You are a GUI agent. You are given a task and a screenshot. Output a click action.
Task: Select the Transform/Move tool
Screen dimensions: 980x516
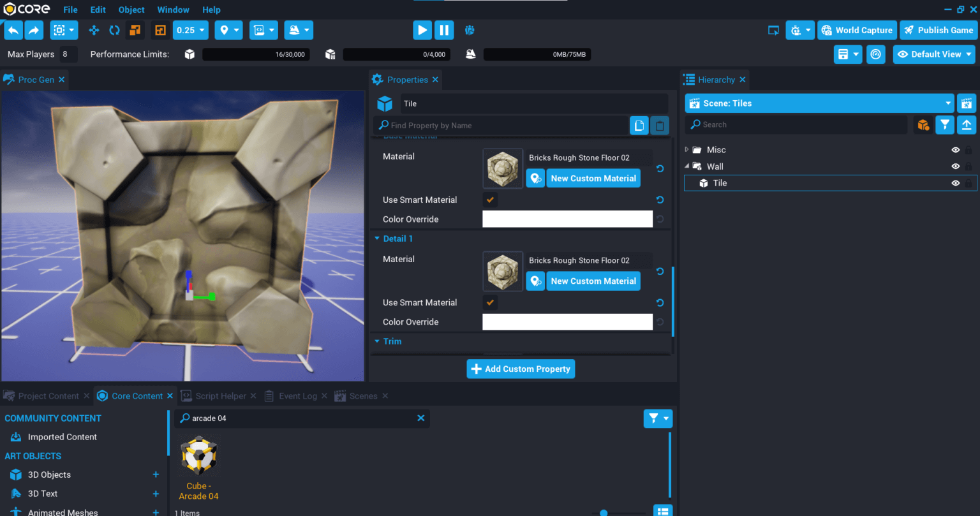click(94, 30)
